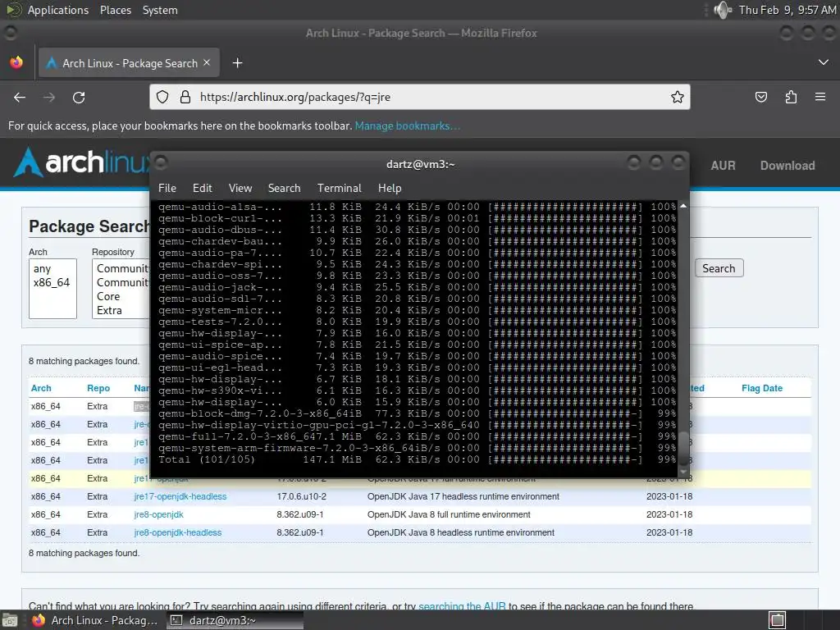Click the terminal 'Total (101/105)' progress line
Viewport: 840px width, 630px height.
pyautogui.click(x=417, y=459)
